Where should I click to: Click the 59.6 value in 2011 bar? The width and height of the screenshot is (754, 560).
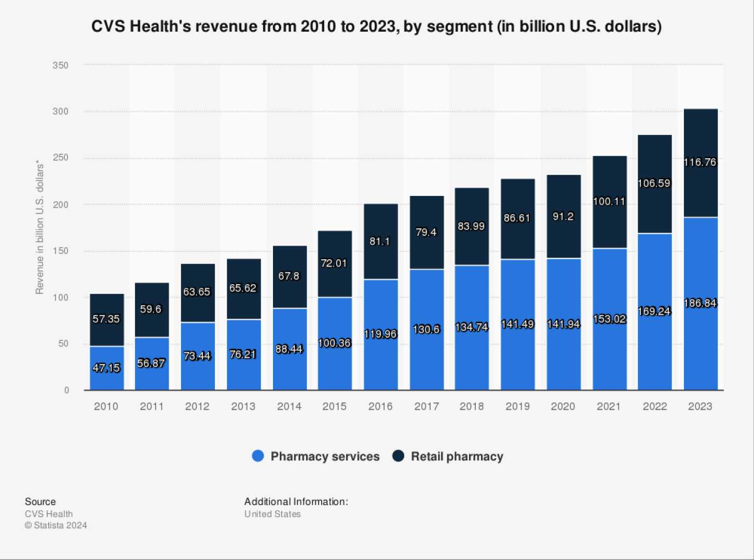[x=151, y=309]
